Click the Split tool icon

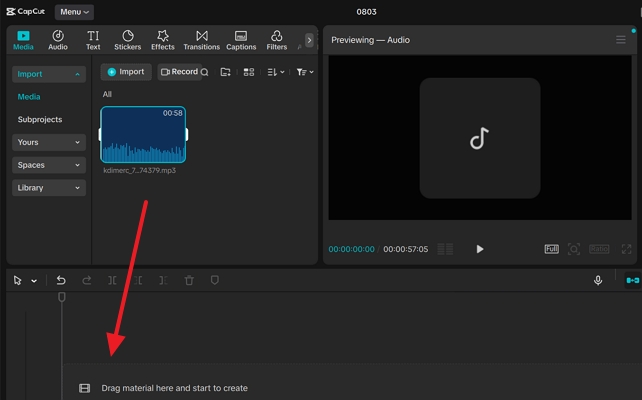pos(112,280)
